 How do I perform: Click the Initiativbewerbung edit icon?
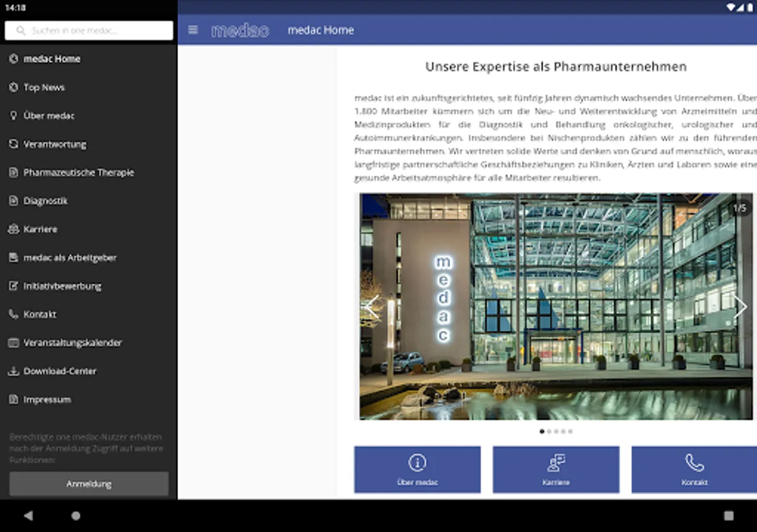(x=14, y=286)
